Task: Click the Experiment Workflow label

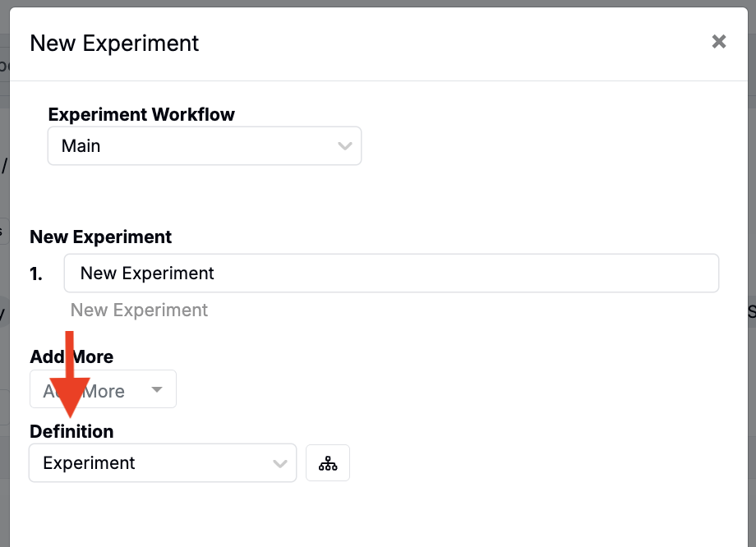Action: [141, 114]
